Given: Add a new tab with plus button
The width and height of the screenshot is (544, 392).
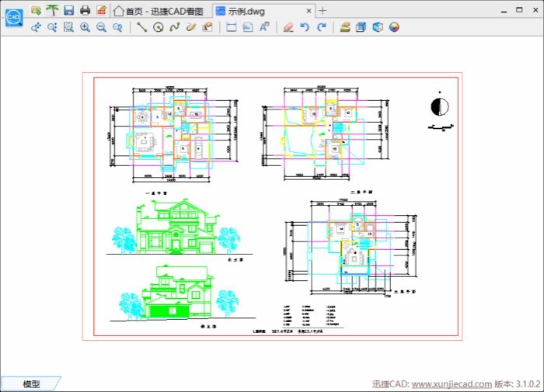Looking at the screenshot, I should point(323,11).
